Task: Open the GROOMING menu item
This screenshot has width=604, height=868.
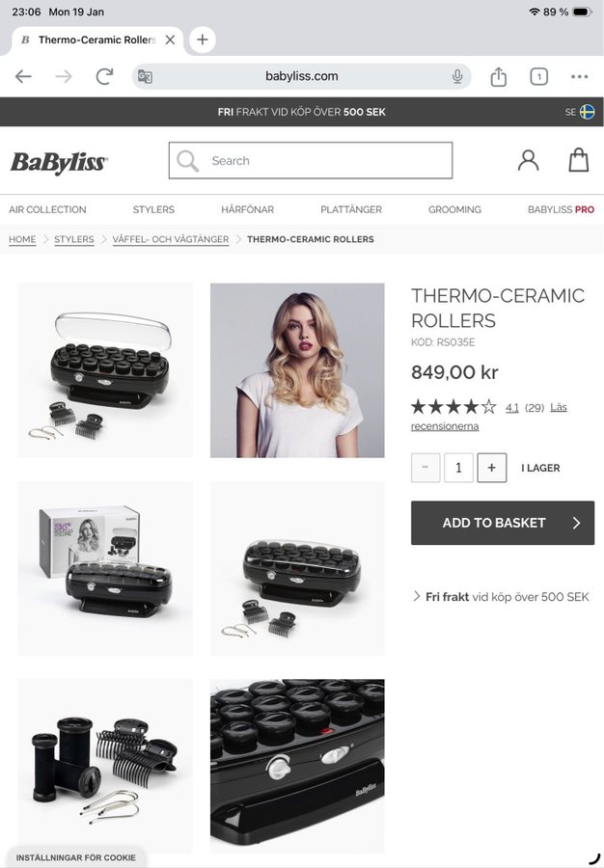Action: (x=454, y=209)
